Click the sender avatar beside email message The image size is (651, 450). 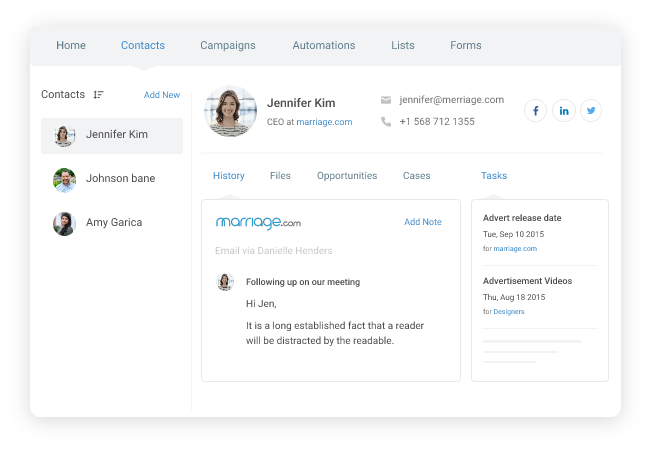click(225, 282)
